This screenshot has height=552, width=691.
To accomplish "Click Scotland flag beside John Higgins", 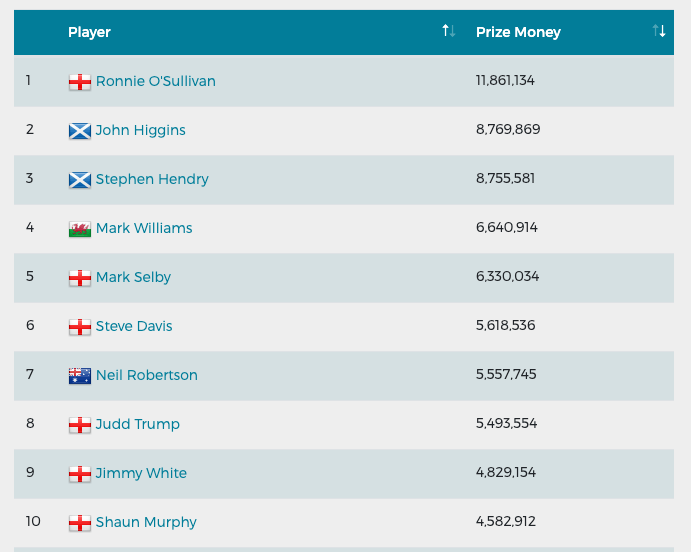I will [80, 131].
